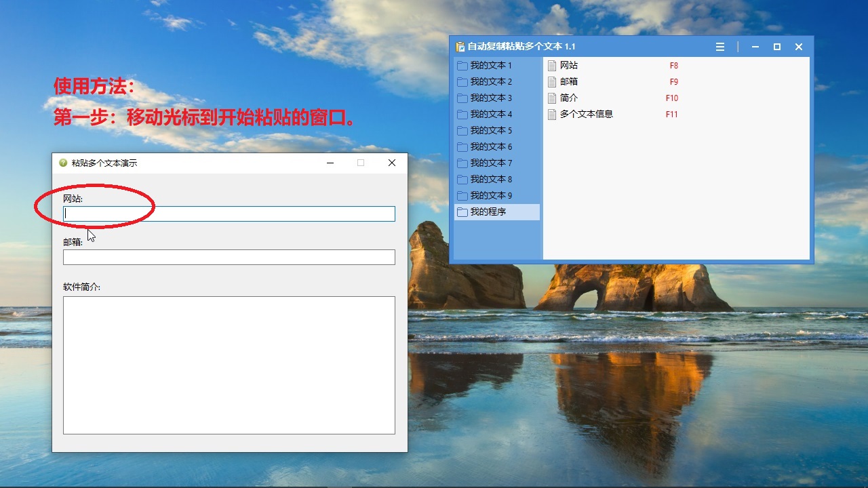Click the 简介 document icon
The height and width of the screenshot is (488, 868).
coord(552,98)
